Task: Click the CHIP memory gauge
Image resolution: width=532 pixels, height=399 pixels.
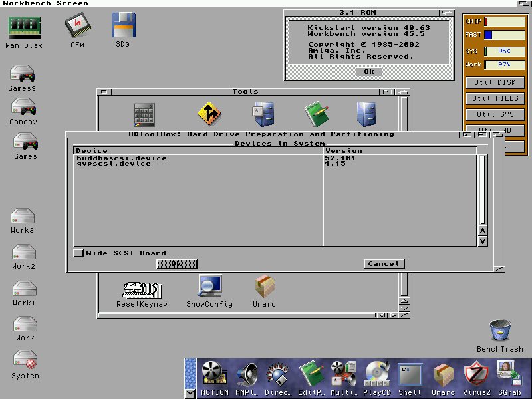Action: 505,21
